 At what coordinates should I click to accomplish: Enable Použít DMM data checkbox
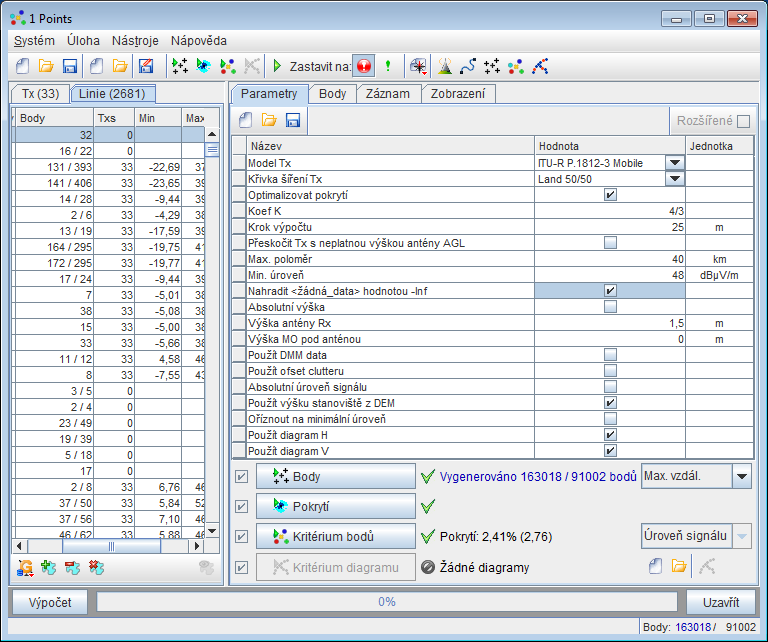(x=610, y=355)
